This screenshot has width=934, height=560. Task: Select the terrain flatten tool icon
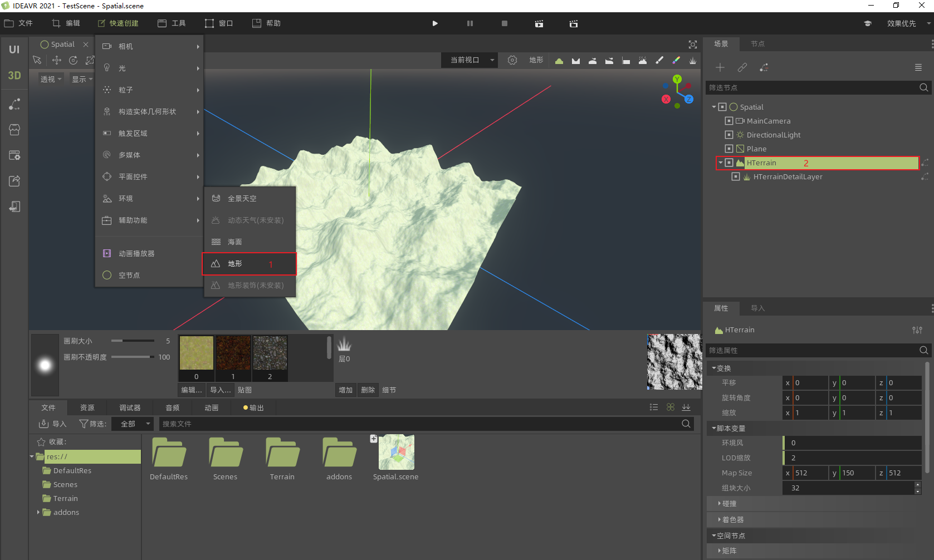(x=626, y=61)
